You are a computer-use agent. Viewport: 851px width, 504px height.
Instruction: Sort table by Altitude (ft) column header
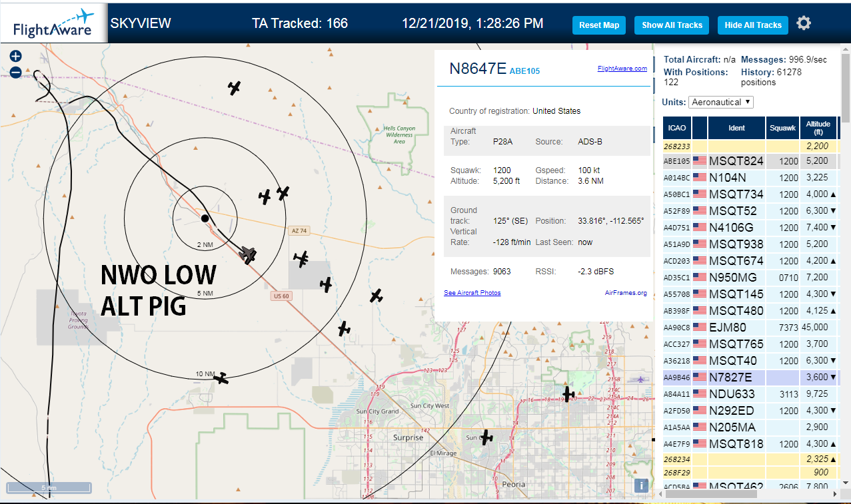818,128
